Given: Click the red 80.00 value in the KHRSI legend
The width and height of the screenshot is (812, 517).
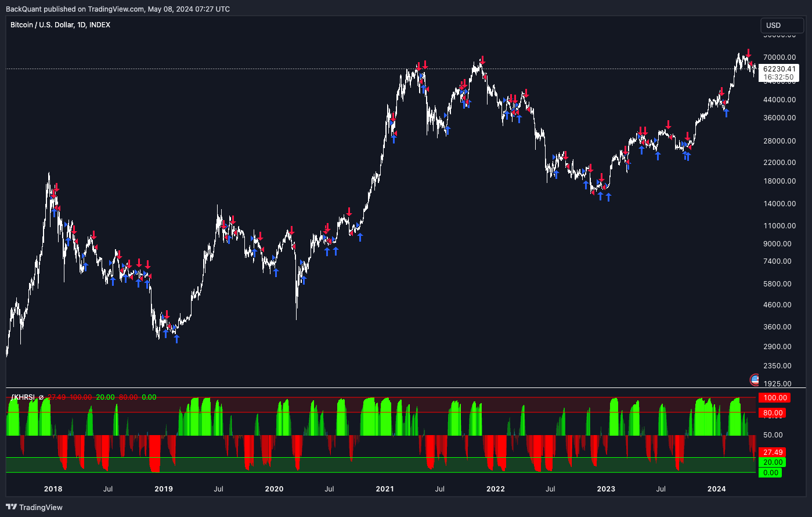Looking at the screenshot, I should point(128,397).
